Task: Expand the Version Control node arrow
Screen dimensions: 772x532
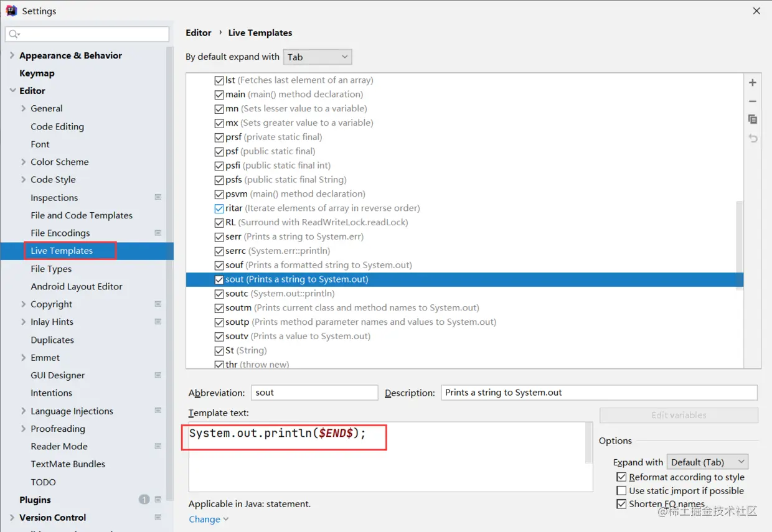Action: point(12,518)
